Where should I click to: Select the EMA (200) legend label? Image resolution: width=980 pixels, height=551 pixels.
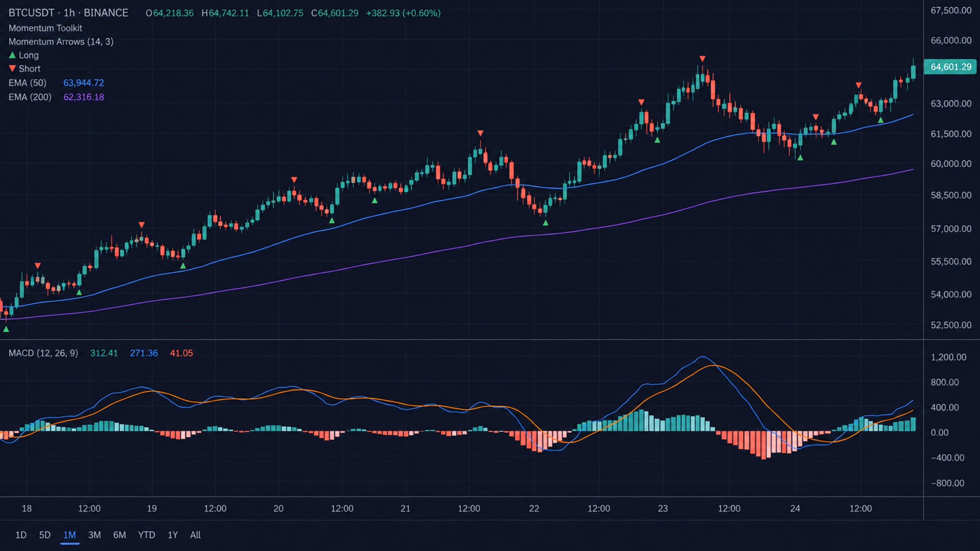point(30,97)
